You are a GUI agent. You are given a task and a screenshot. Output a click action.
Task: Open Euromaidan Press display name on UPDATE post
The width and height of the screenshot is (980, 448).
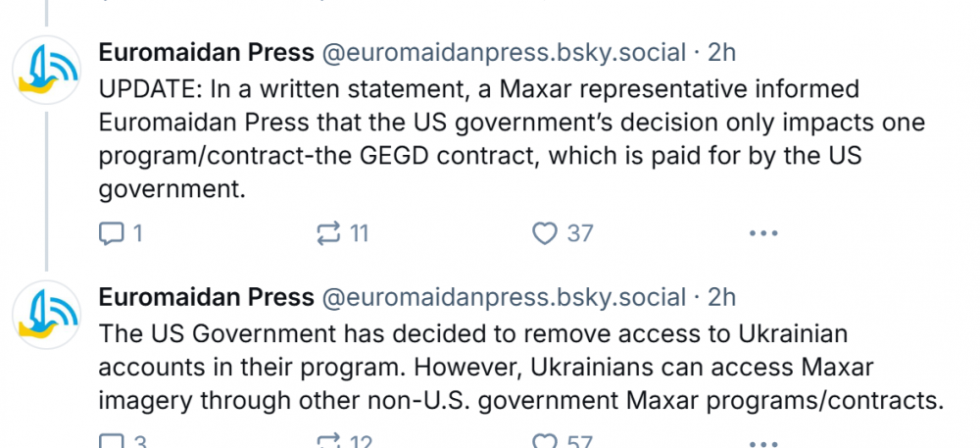[x=206, y=52]
